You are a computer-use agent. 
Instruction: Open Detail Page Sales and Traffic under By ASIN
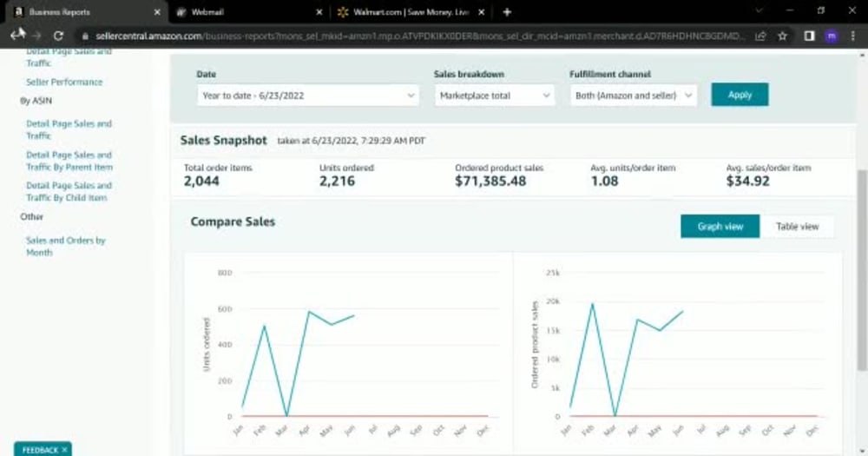coord(69,129)
